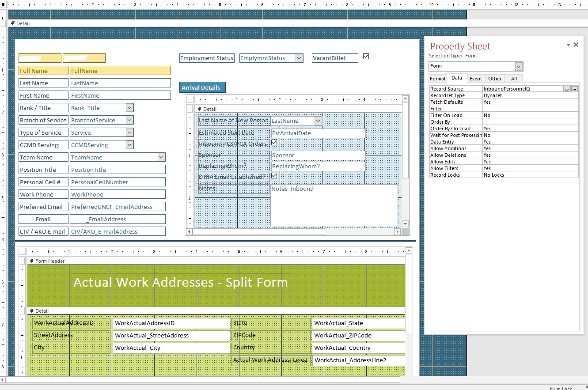The width and height of the screenshot is (588, 390).
Task: Click the Arrival subform's form selector square
Action: [x=190, y=99]
